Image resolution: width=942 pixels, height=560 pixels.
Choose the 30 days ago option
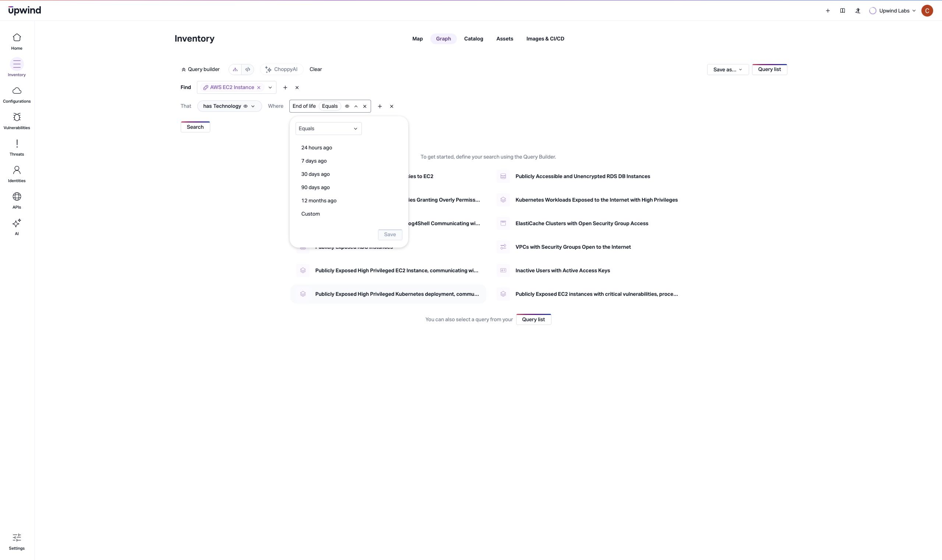pyautogui.click(x=315, y=174)
